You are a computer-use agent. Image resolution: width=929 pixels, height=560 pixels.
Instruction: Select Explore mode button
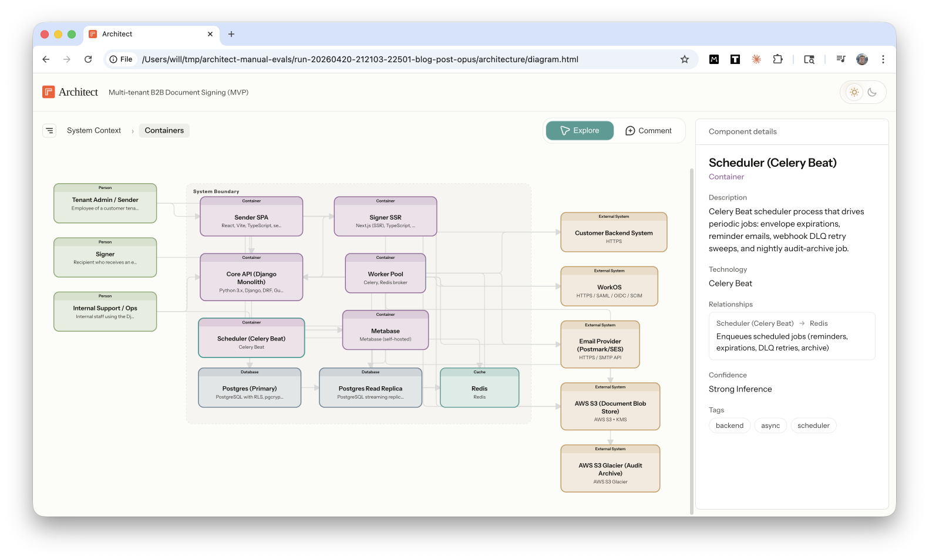point(580,130)
